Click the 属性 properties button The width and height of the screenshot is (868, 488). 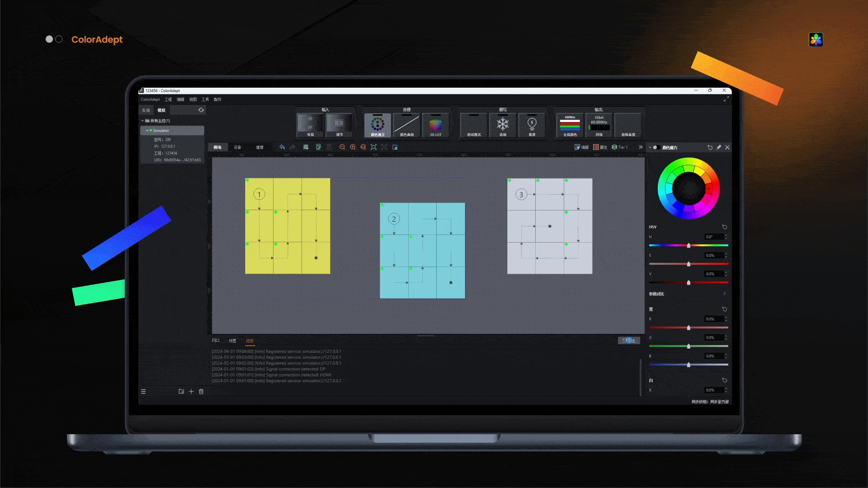point(600,147)
